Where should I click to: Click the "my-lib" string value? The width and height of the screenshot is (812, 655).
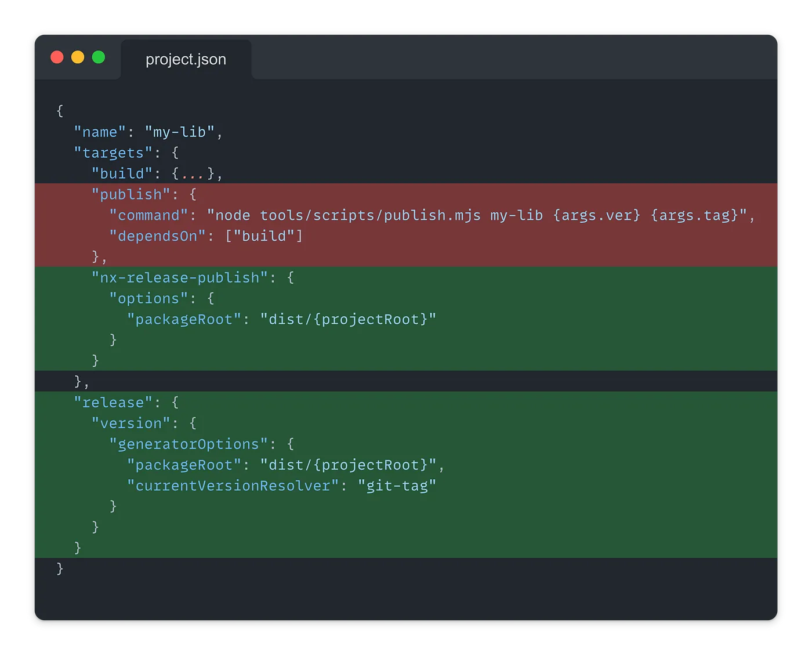(179, 132)
